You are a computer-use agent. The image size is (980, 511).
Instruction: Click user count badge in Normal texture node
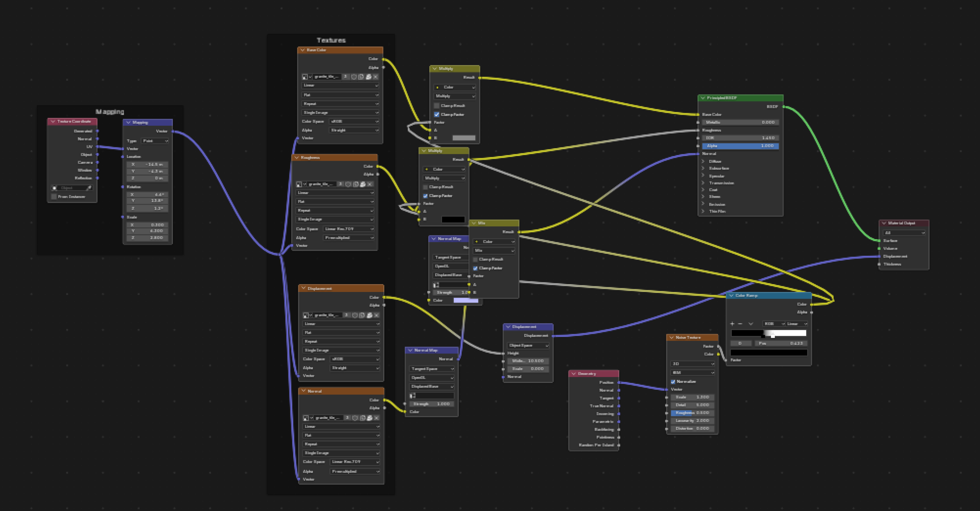coord(347,418)
